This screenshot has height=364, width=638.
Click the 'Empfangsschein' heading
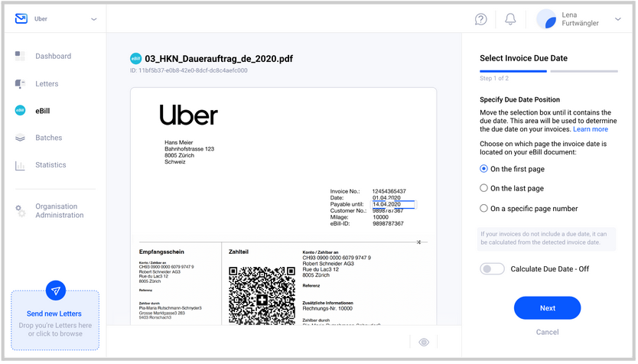coord(161,252)
